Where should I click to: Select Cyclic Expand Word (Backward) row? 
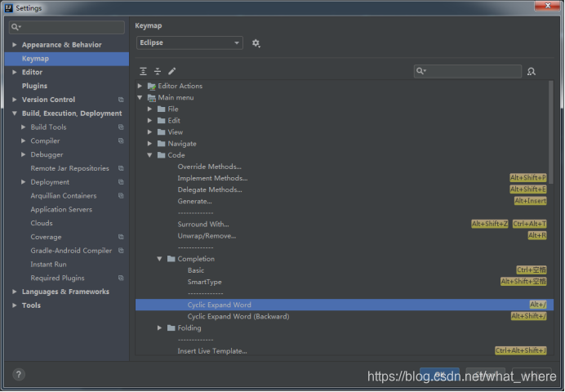click(x=344, y=316)
